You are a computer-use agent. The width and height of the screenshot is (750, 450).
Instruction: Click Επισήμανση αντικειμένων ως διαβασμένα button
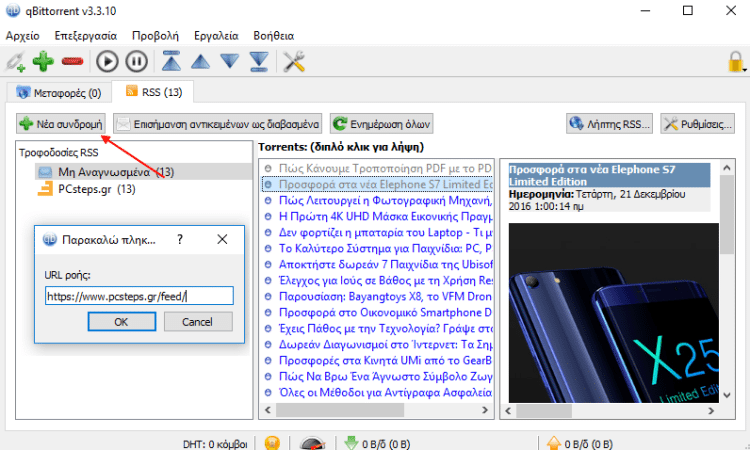(218, 124)
